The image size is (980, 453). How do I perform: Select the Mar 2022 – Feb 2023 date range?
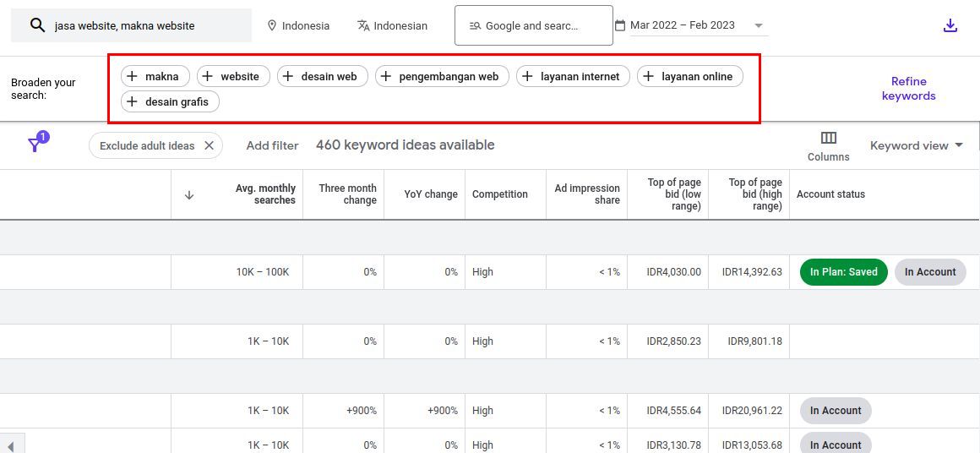pyautogui.click(x=683, y=25)
